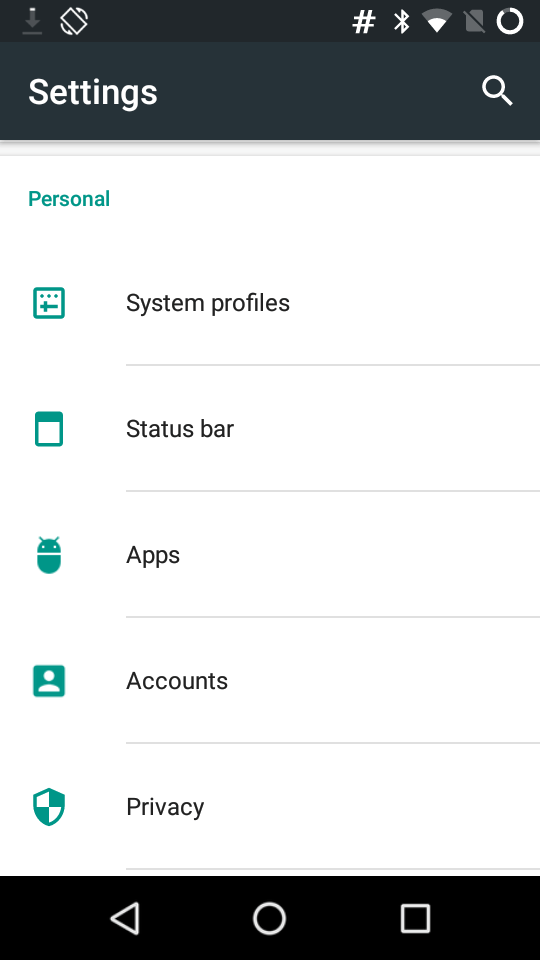Open the Privacy settings entry

pos(270,807)
